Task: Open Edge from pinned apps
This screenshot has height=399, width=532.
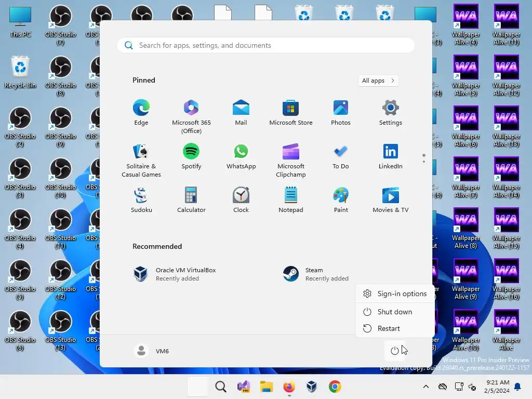Action: click(141, 113)
